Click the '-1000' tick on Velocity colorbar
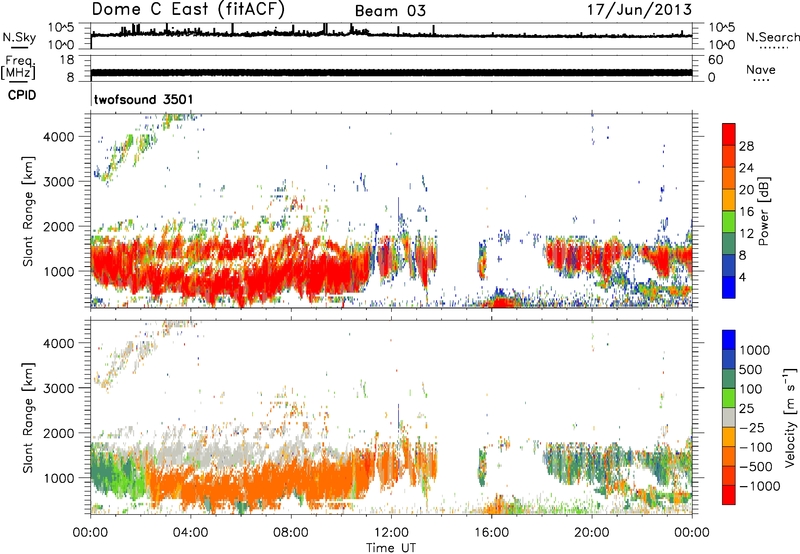The image size is (800, 554). [x=760, y=486]
